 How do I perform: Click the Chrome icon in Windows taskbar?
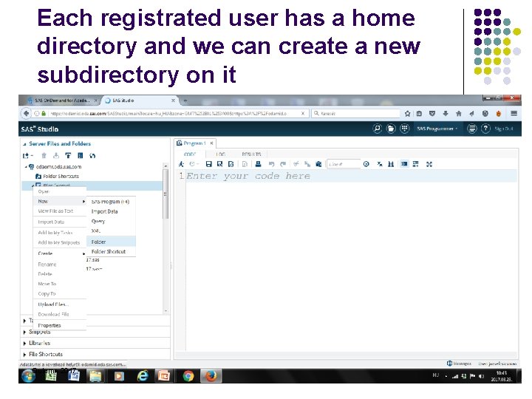coord(188,376)
